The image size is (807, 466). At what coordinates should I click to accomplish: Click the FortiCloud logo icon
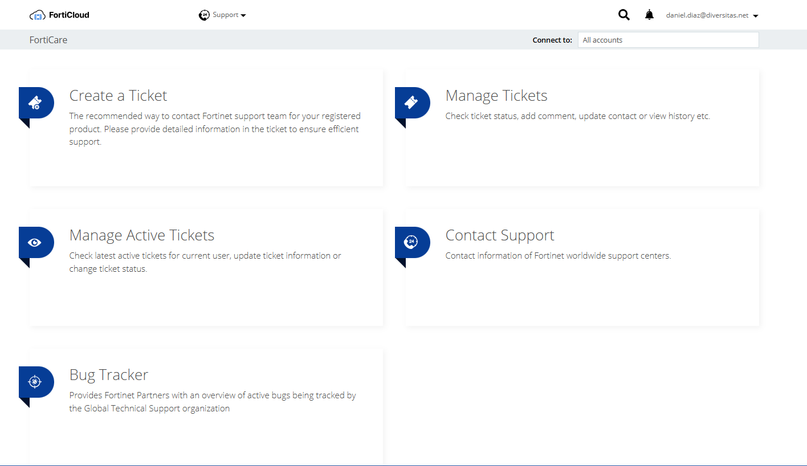(x=37, y=15)
